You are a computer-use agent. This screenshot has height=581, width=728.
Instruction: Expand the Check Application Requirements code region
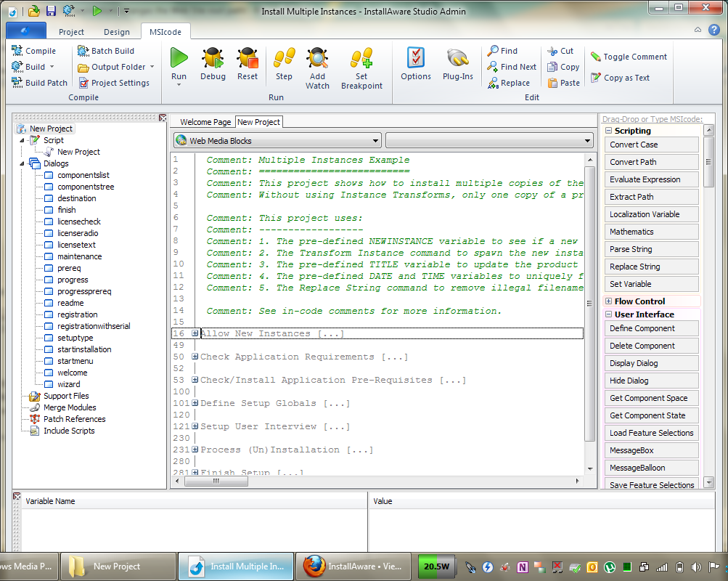click(195, 356)
